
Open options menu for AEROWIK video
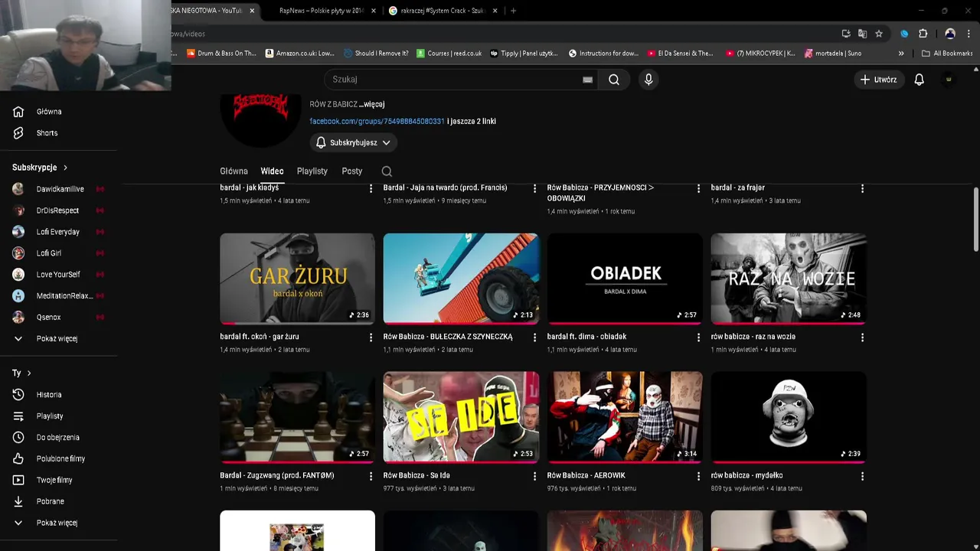(x=698, y=476)
